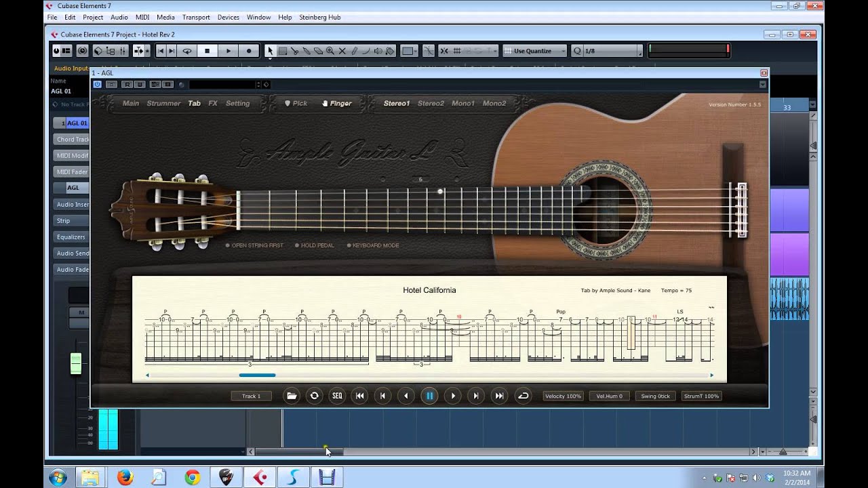This screenshot has height=488, width=868.
Task: Toggle Open String First option
Action: click(x=254, y=245)
